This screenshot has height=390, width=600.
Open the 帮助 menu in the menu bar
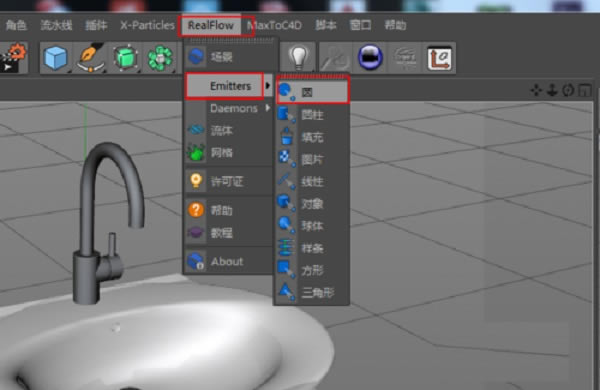tap(395, 25)
